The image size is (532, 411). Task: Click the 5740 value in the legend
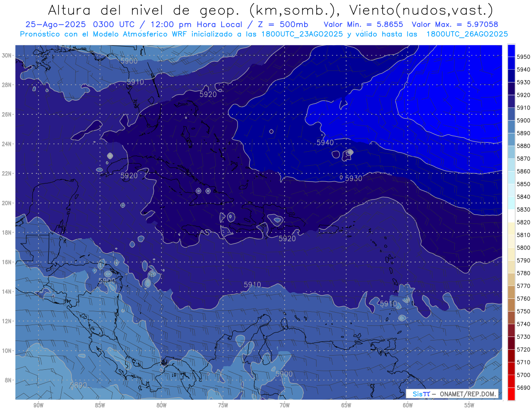(524, 324)
